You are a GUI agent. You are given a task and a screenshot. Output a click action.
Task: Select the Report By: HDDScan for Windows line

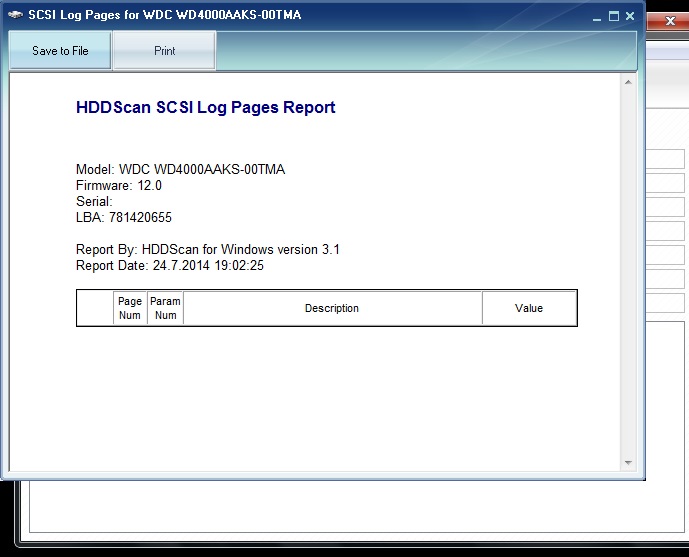point(208,250)
